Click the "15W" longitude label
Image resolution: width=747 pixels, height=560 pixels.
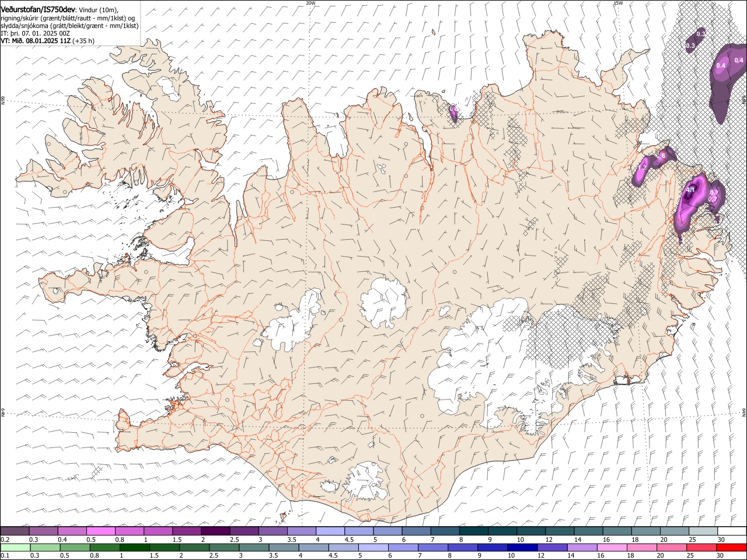618,3
